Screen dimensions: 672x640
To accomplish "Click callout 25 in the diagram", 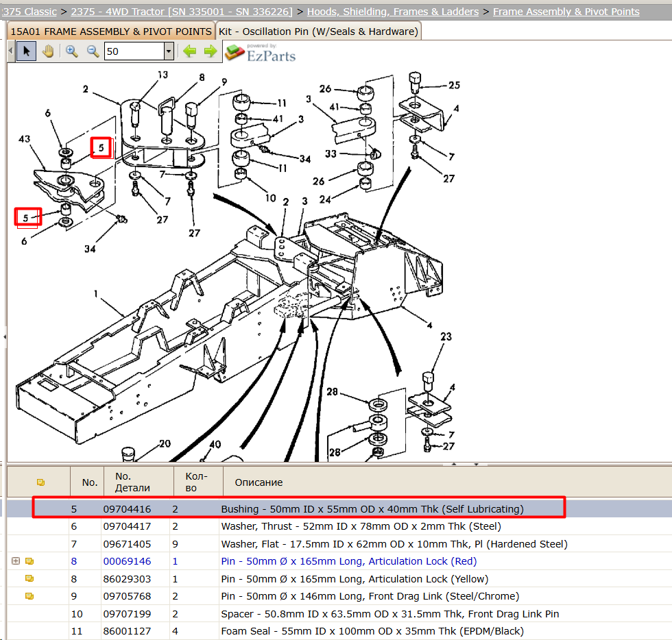I will tap(454, 85).
